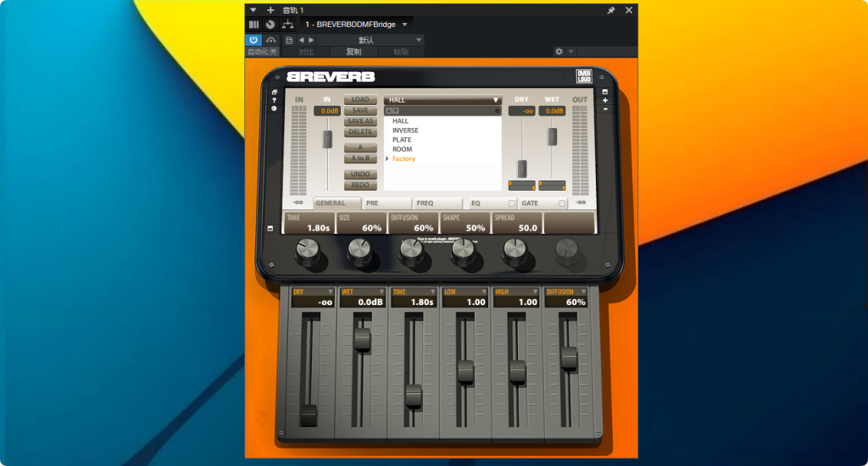Click the window layout icon left of BREVERB display
Viewport: 868px width, 466px height.
(x=274, y=92)
